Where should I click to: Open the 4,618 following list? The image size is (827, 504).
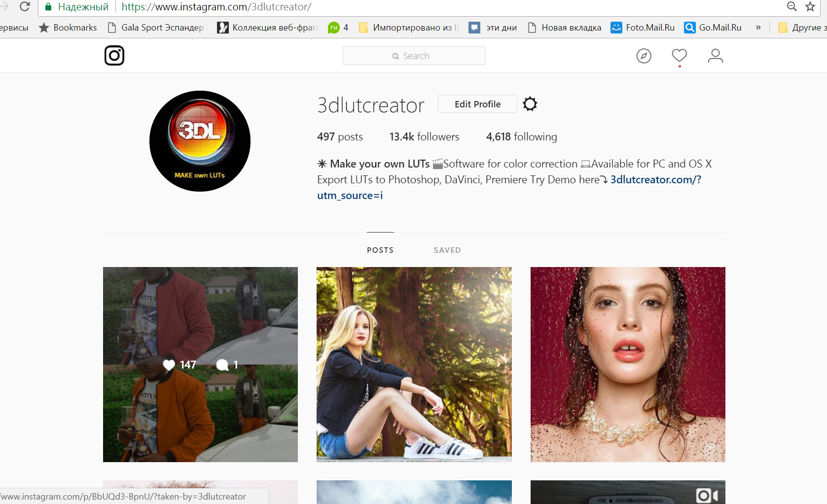coord(521,136)
